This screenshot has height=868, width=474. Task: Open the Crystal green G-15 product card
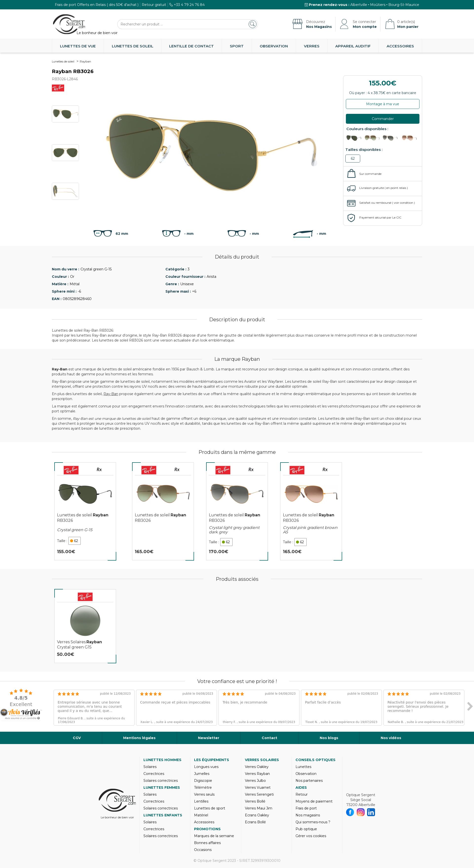point(85,511)
